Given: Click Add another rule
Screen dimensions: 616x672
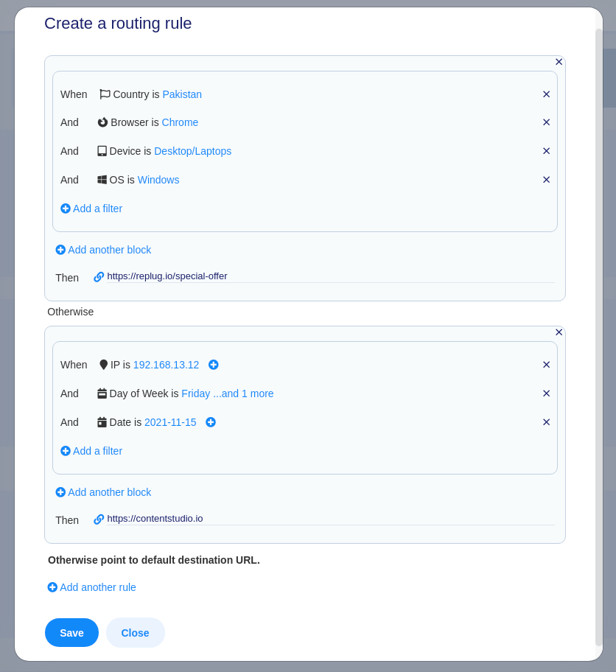Looking at the screenshot, I should point(91,587).
